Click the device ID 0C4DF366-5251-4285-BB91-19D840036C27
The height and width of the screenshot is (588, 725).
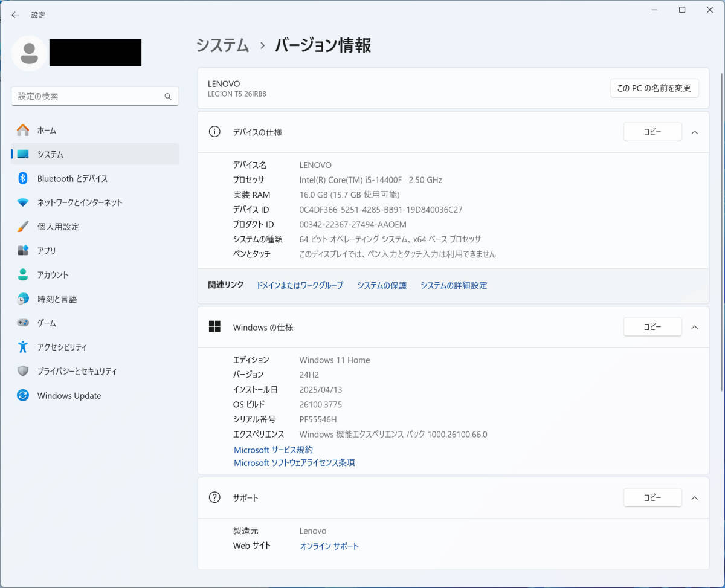[x=381, y=210]
